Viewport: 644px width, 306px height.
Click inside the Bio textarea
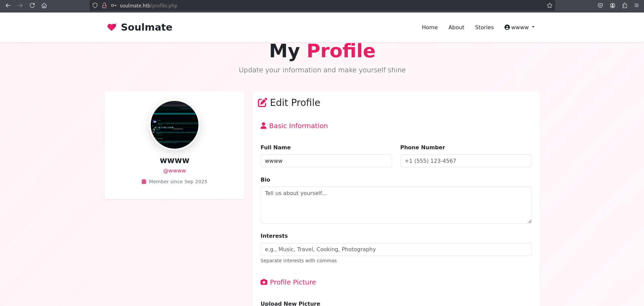(396, 205)
